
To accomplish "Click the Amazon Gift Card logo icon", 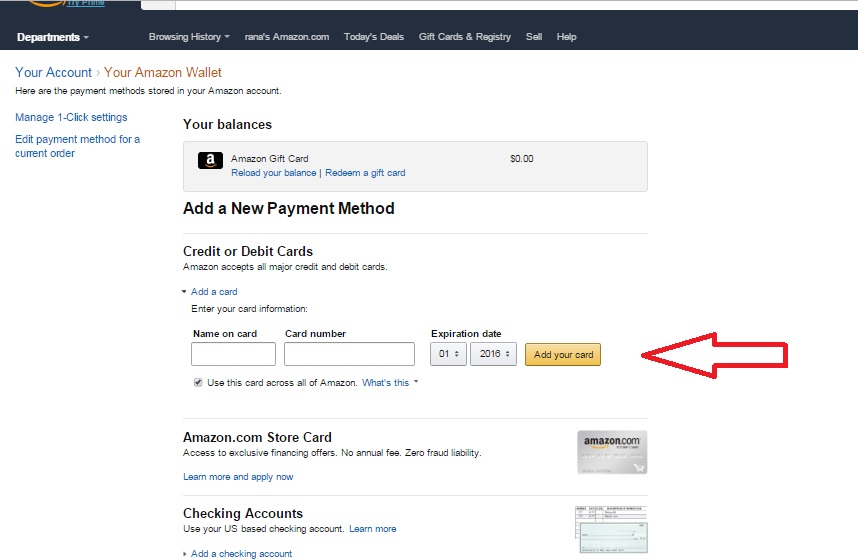I will click(x=210, y=160).
